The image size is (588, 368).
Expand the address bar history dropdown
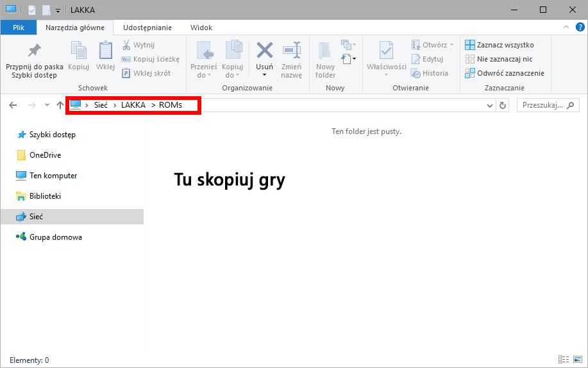coord(491,105)
